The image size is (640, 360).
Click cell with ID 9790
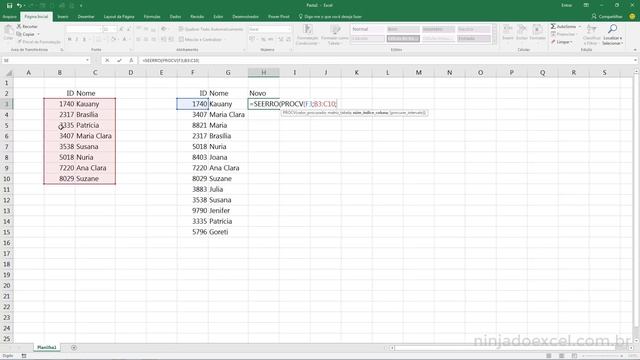coord(193,211)
